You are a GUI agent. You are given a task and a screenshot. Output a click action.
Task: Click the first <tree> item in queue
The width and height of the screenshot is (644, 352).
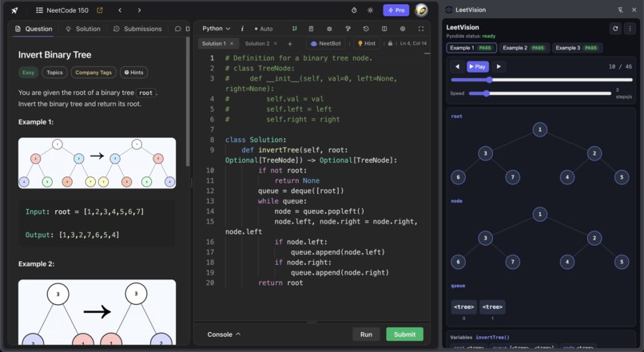463,307
